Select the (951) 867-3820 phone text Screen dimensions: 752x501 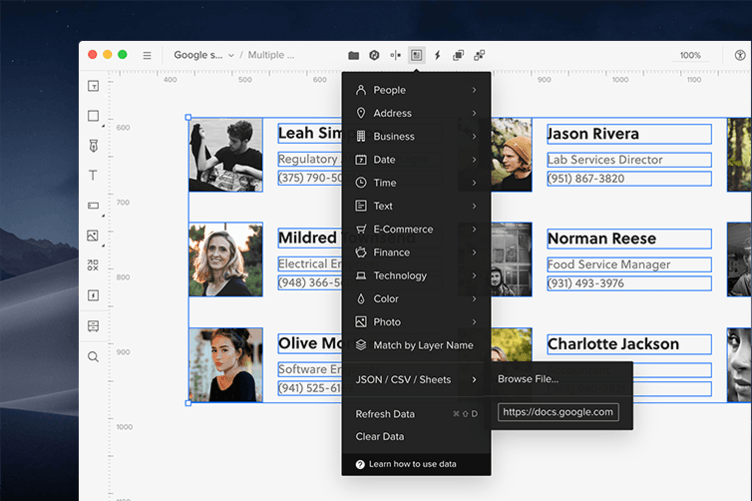click(x=629, y=179)
